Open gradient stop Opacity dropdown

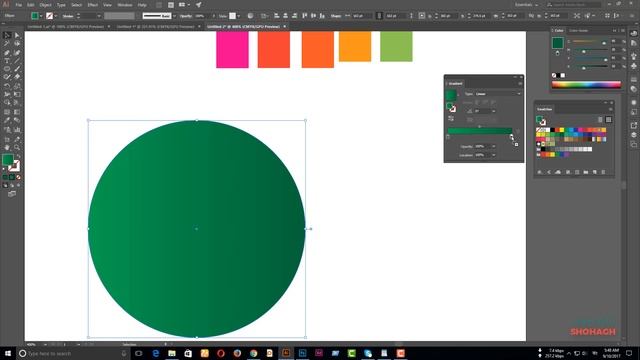tap(493, 146)
